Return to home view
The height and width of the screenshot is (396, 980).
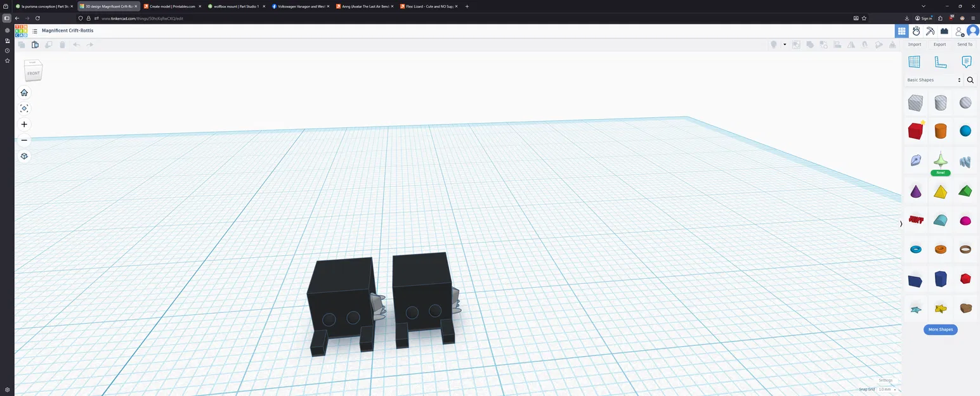[x=24, y=93]
